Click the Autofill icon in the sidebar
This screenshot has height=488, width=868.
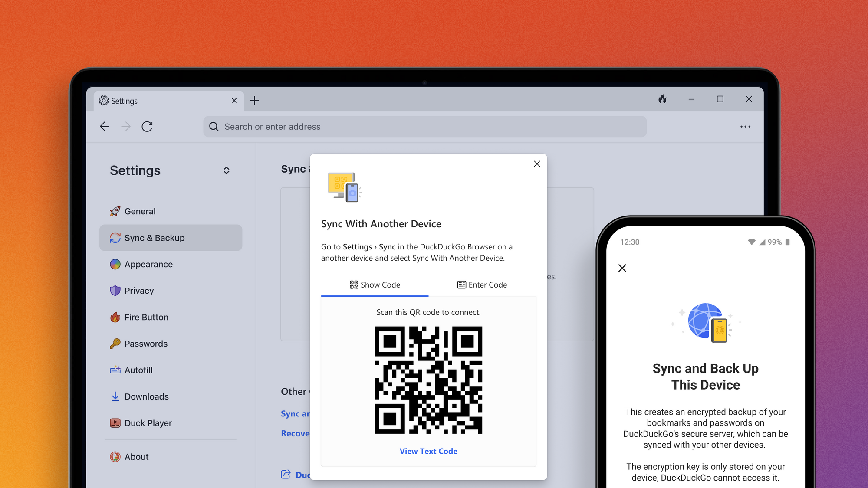pyautogui.click(x=115, y=370)
